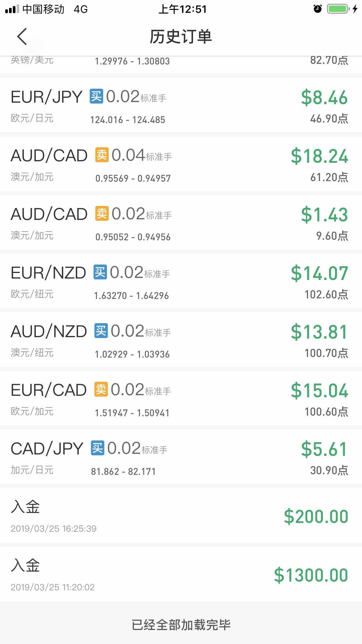Select the EUR/NZD pair name
The width and height of the screenshot is (362, 644).
(48, 273)
